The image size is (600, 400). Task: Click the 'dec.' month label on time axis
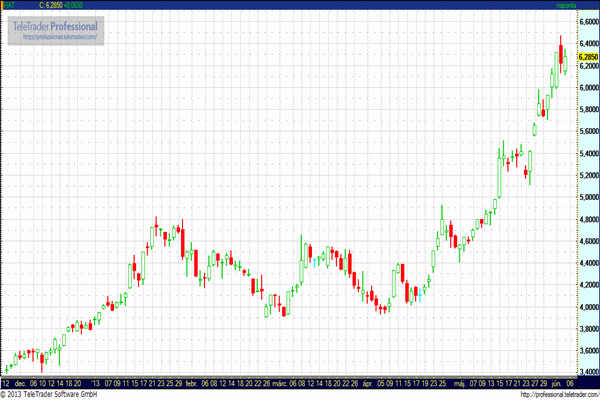[22, 382]
